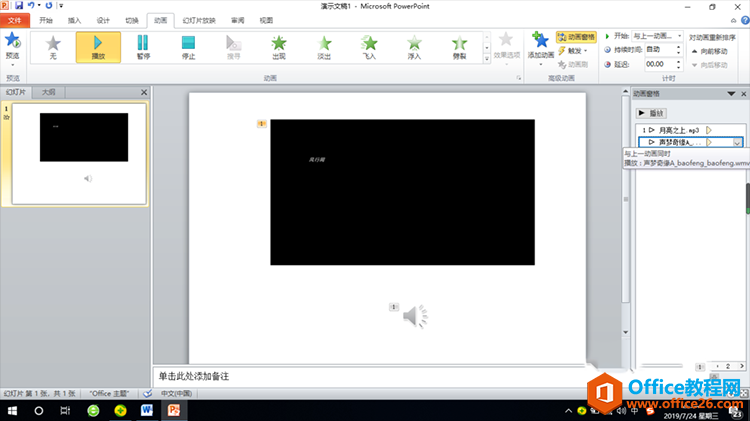Click the 预览 (Preview) star icon
Viewport: 750px width, 421px height.
tap(12, 44)
